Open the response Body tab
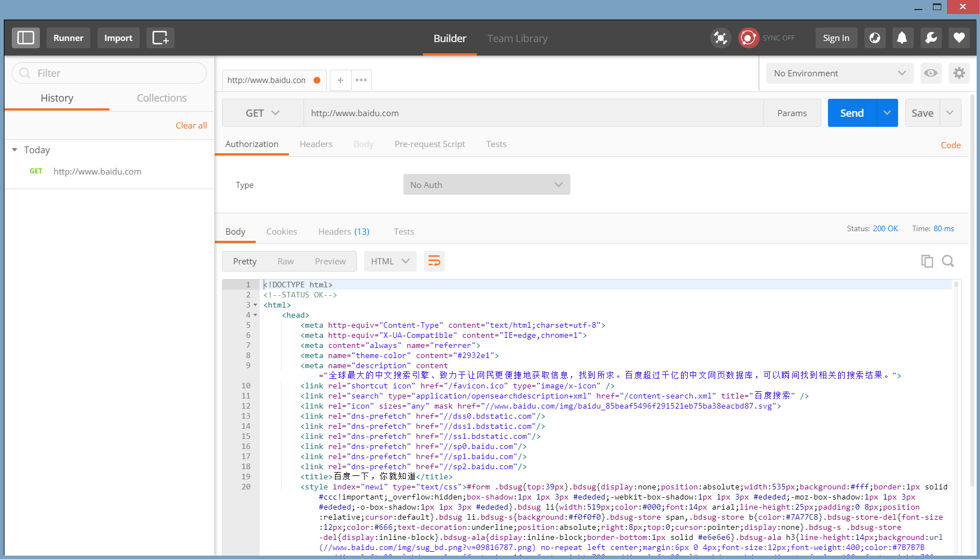This screenshot has height=559, width=980. click(236, 232)
